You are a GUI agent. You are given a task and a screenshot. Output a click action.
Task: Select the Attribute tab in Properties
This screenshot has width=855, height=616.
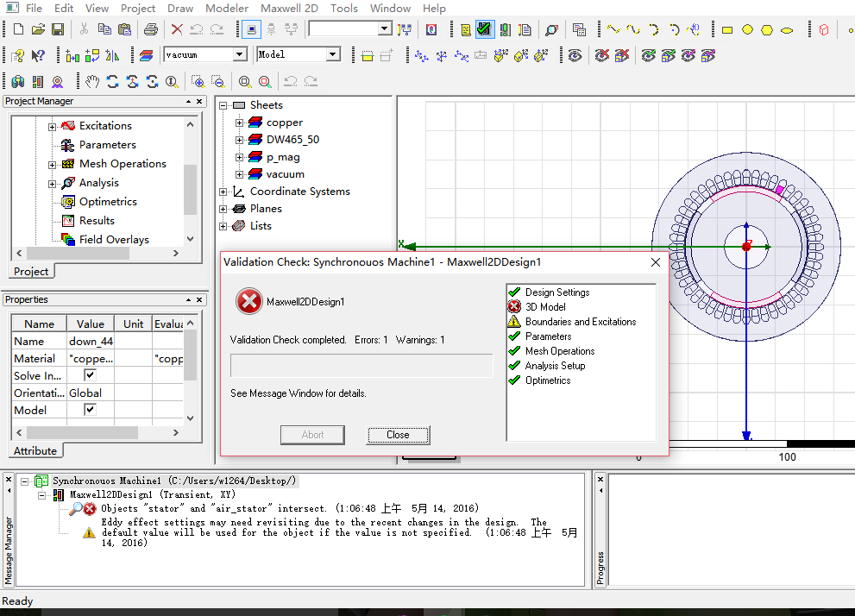click(35, 451)
